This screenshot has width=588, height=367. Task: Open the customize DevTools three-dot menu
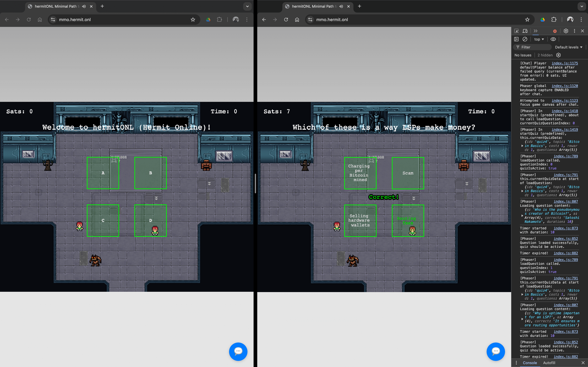[x=574, y=31]
